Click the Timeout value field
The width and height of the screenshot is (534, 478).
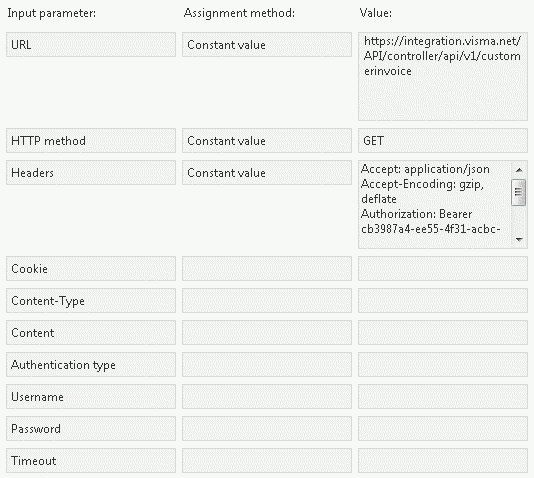pos(443,461)
